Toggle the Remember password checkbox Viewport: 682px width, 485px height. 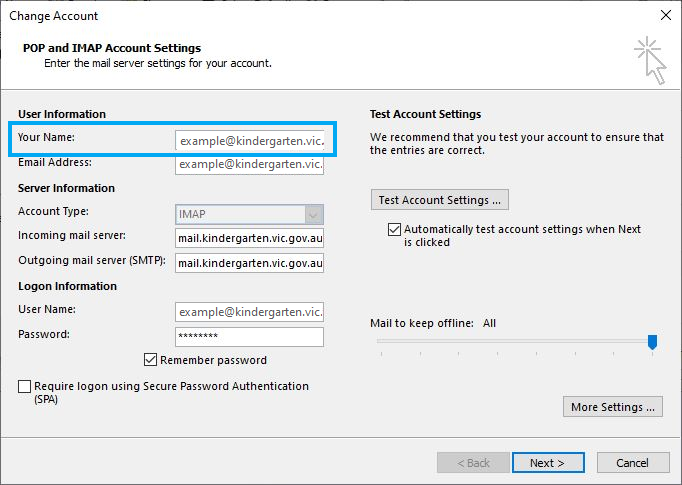pyautogui.click(x=150, y=360)
